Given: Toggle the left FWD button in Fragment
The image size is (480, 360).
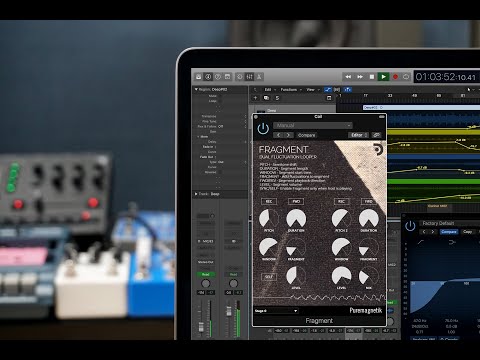Looking at the screenshot, I should point(296,201).
